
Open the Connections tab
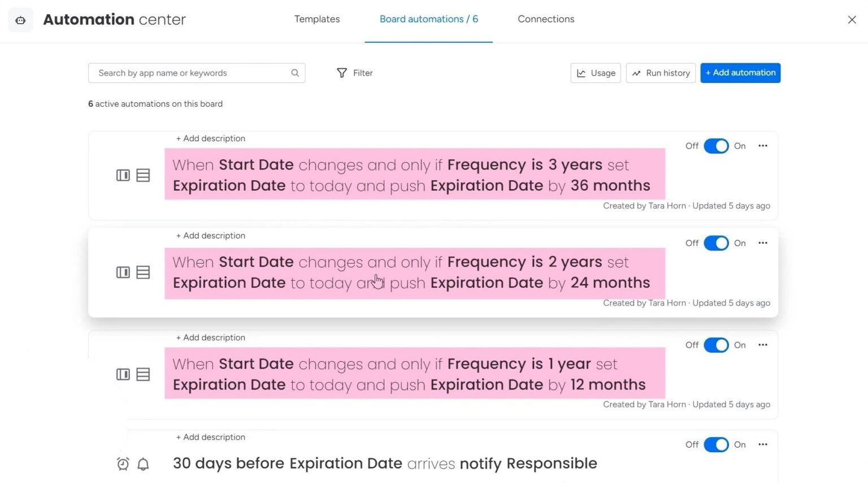coord(545,19)
